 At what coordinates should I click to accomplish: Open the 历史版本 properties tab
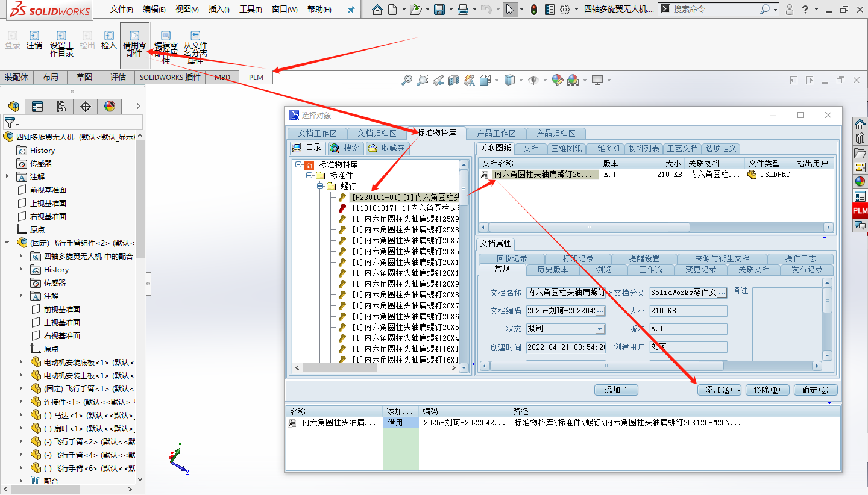click(x=553, y=269)
